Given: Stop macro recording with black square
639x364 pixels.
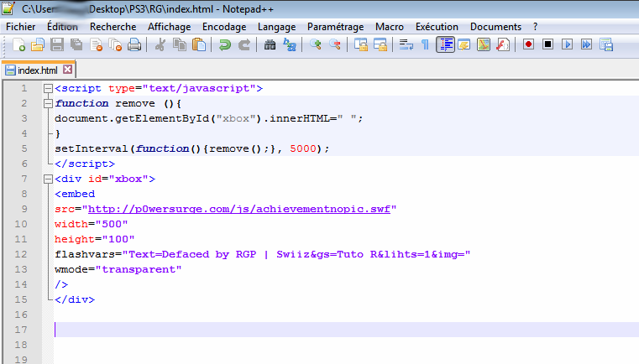Looking at the screenshot, I should point(548,44).
